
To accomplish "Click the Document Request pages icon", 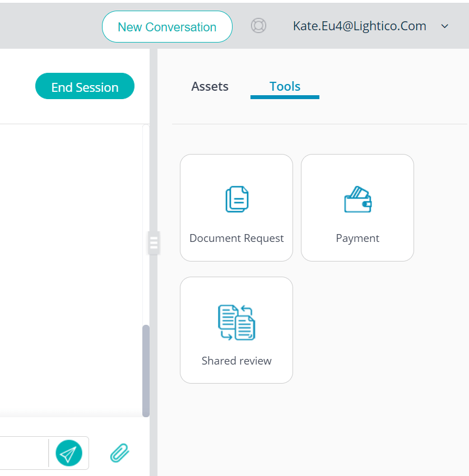I will [x=237, y=199].
